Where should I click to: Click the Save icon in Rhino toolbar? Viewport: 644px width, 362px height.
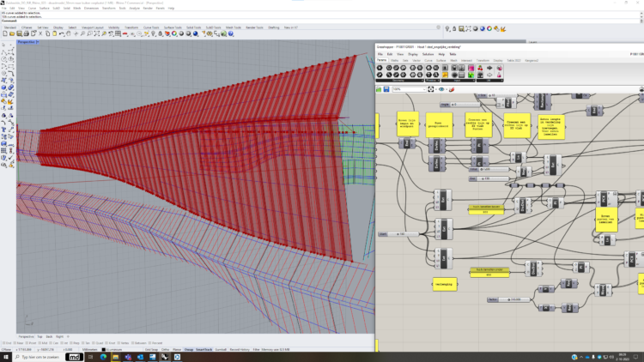[x=18, y=33]
